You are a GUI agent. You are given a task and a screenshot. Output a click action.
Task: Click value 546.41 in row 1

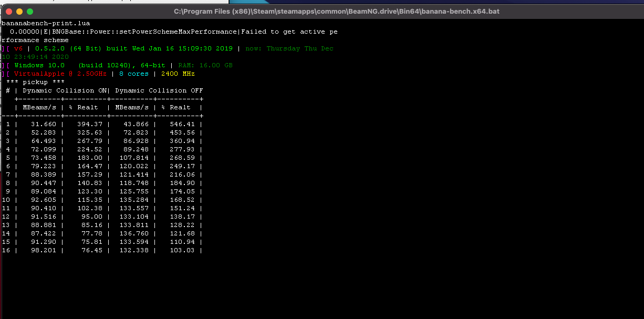(x=182, y=124)
